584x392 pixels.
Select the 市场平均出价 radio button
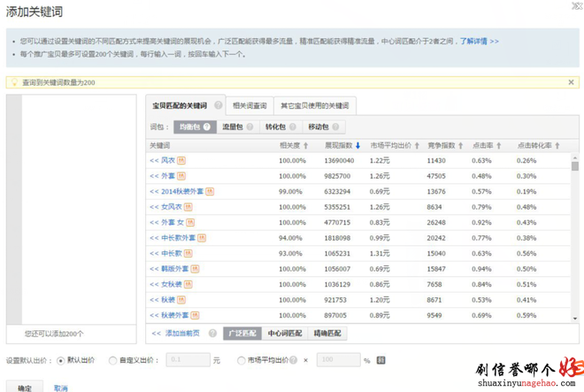click(242, 361)
